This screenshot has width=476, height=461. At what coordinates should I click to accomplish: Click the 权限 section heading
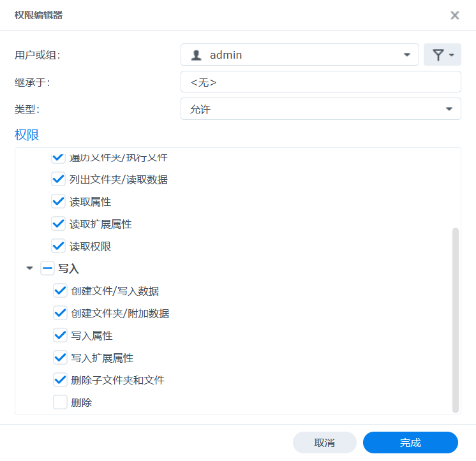coord(27,135)
